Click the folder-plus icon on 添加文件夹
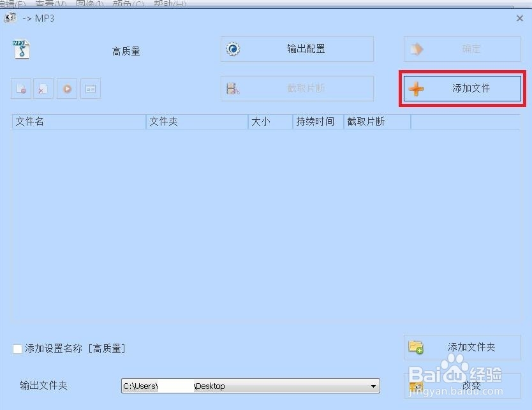Image resolution: width=532 pixels, height=410 pixels. coord(417,348)
